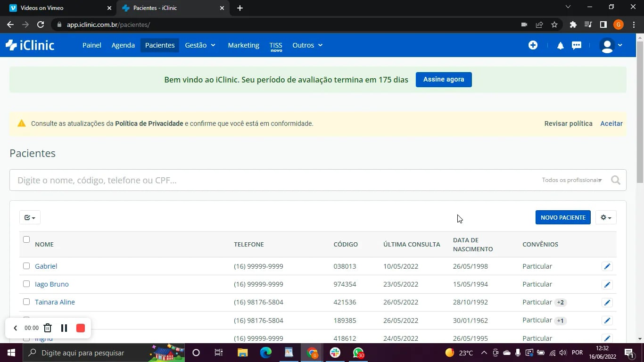Check the box for patient Tainara Aline
This screenshot has width=644, height=362.
[26, 302]
